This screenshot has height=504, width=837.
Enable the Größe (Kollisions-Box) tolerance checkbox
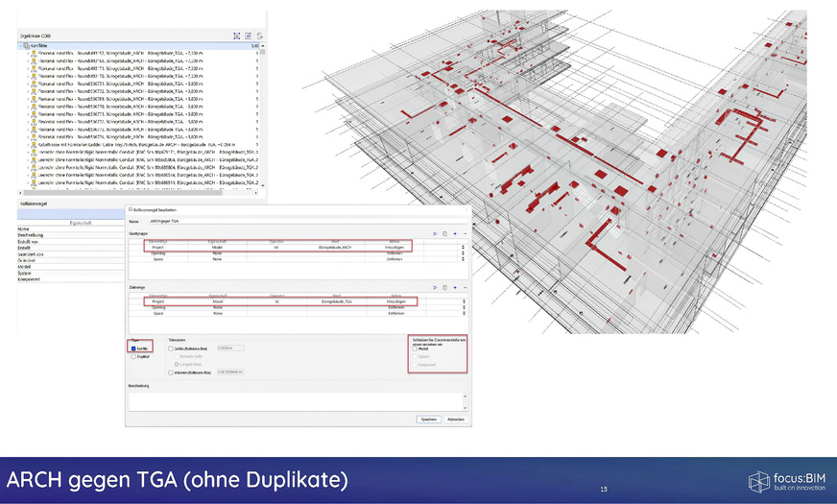(x=170, y=348)
